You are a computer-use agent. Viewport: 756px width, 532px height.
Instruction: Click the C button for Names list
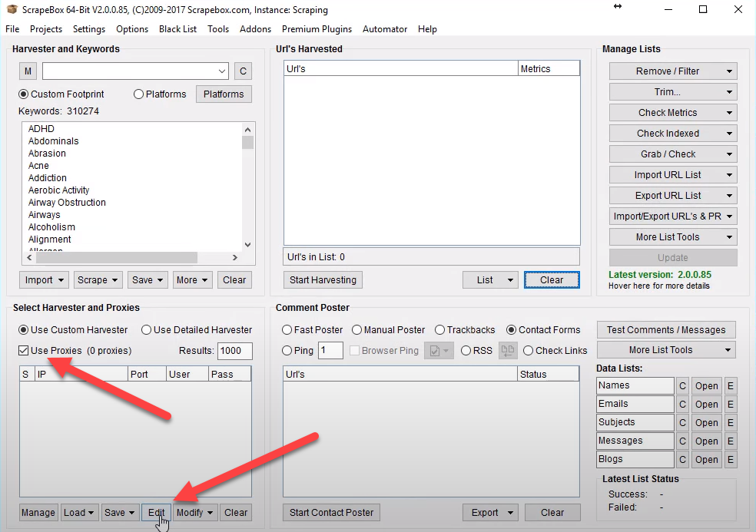point(682,386)
